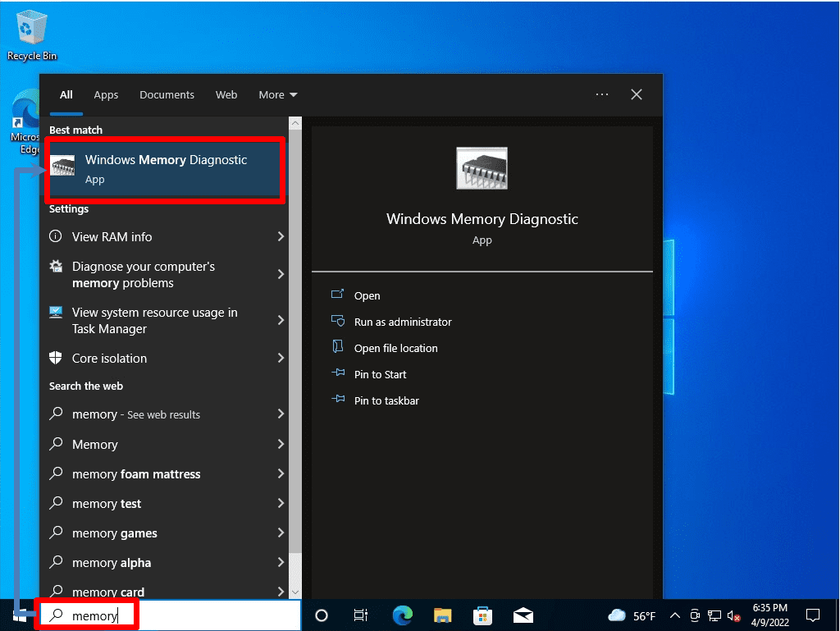
Task: Expand chevron for Task Manager resource usage
Action: [x=281, y=320]
